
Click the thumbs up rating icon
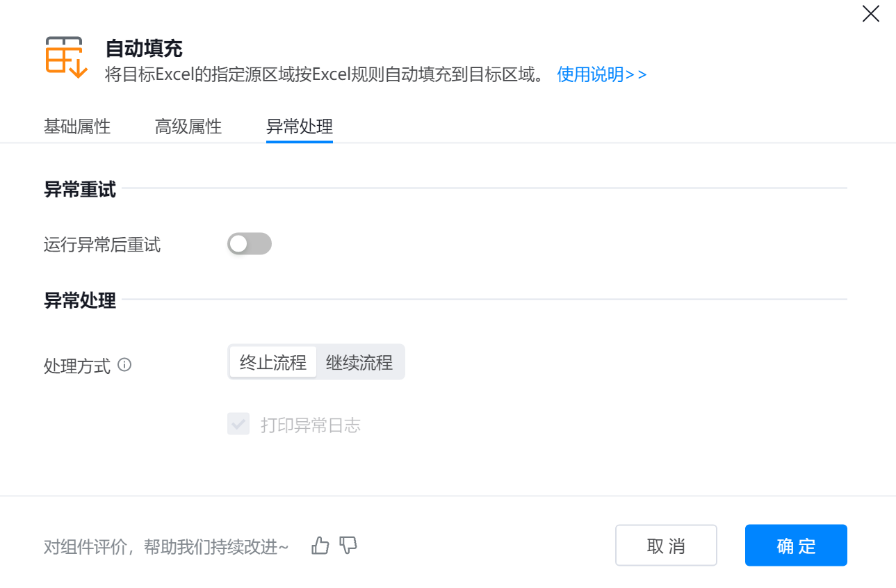click(320, 546)
